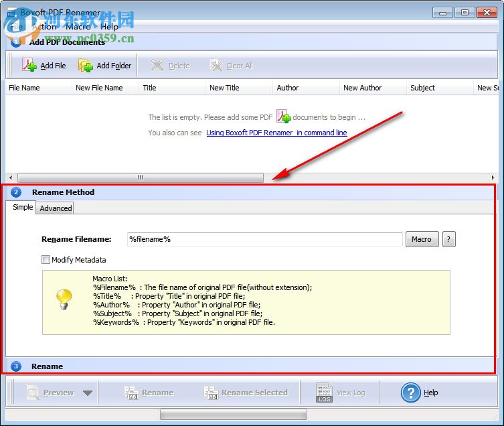504x426 pixels.
Task: Minimize the Boxoft PDF Renamer window
Action: (442, 13)
